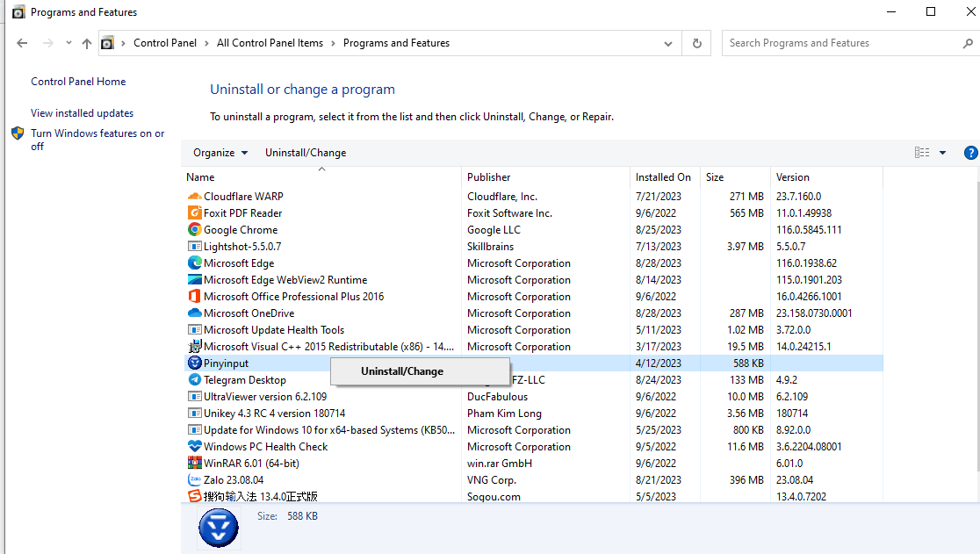Sort by the Version column header

point(827,177)
